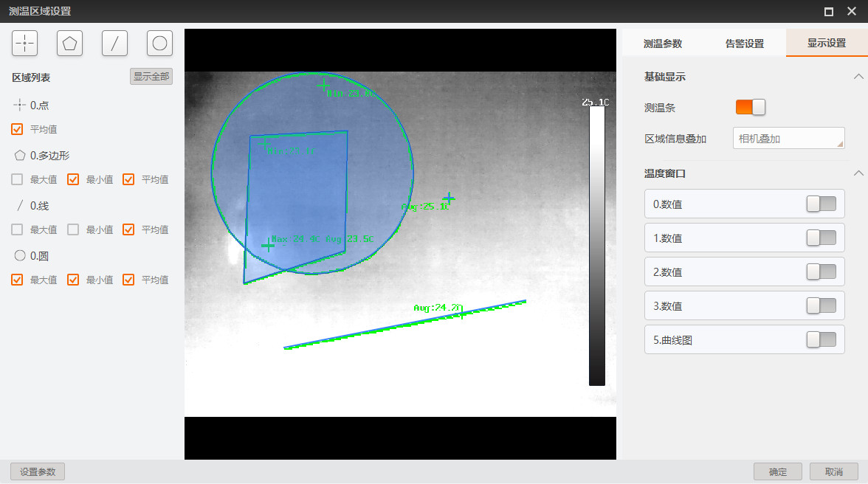Click the 显示全部 button
The height and width of the screenshot is (484, 868).
coord(151,77)
